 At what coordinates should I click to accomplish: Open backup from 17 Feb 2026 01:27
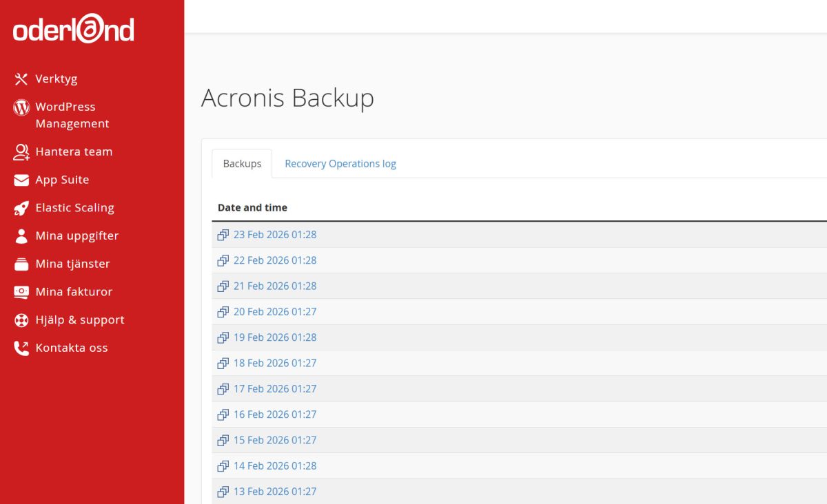tap(275, 389)
